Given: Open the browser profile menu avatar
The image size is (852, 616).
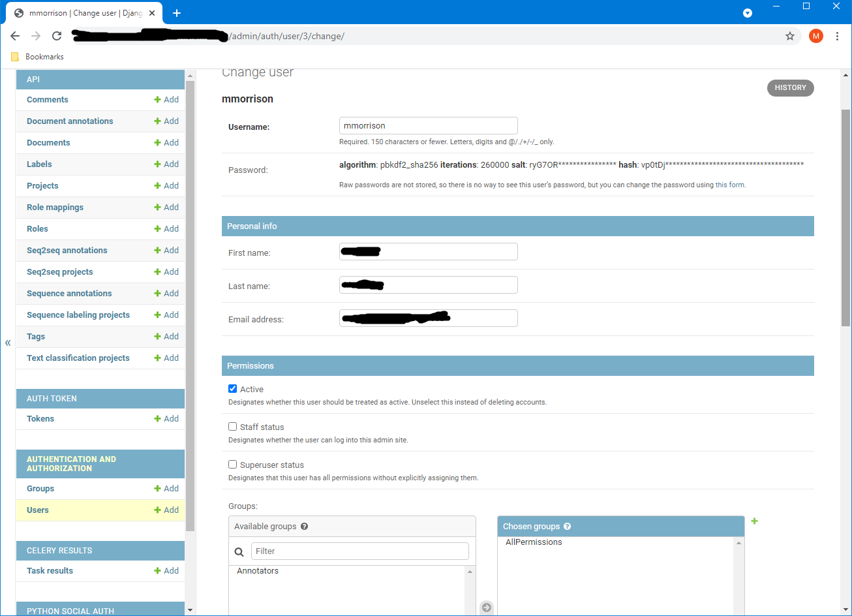Looking at the screenshot, I should tap(815, 36).
